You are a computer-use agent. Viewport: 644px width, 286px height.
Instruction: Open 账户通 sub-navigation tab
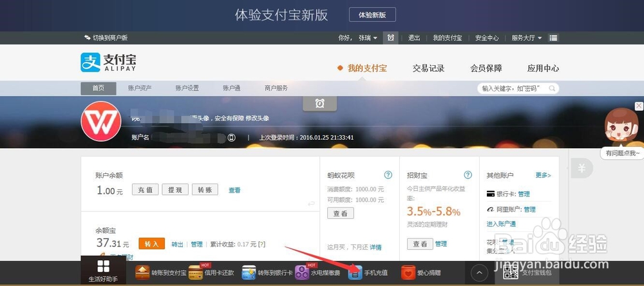pyautogui.click(x=232, y=88)
